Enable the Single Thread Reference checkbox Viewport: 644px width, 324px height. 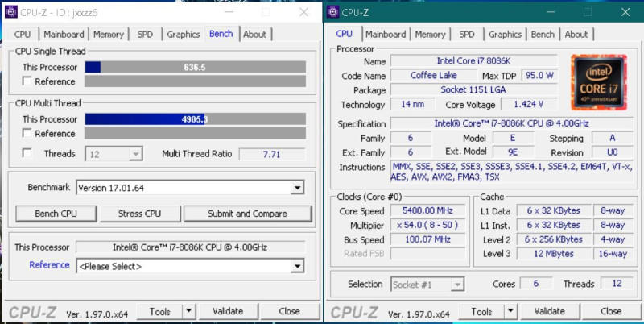[x=27, y=81]
